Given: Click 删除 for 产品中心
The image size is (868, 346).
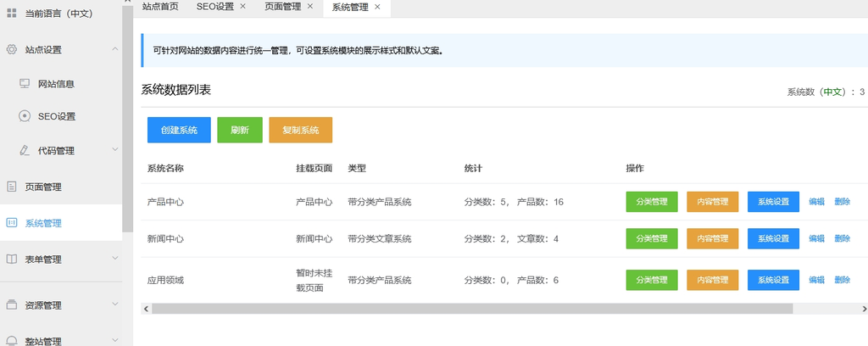Looking at the screenshot, I should pyautogui.click(x=842, y=202).
